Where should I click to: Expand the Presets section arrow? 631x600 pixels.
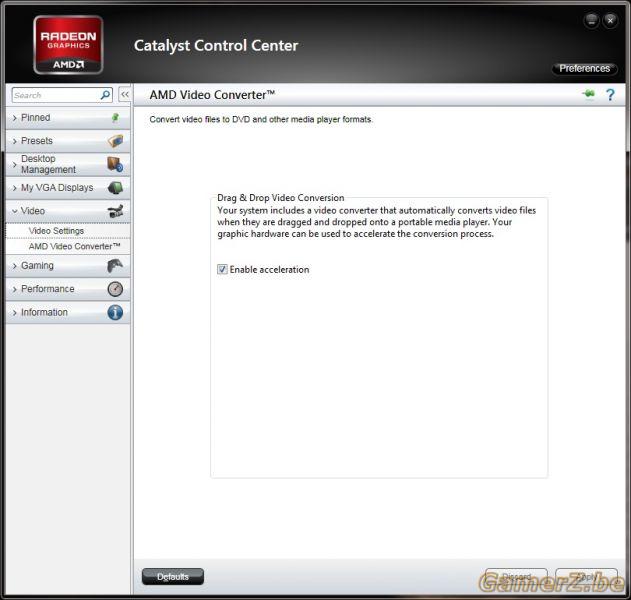[x=14, y=141]
